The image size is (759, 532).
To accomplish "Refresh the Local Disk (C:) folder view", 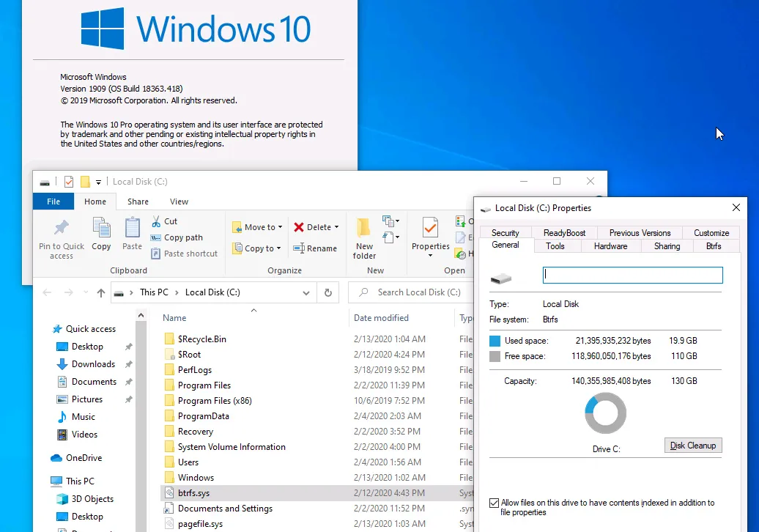I will (329, 292).
